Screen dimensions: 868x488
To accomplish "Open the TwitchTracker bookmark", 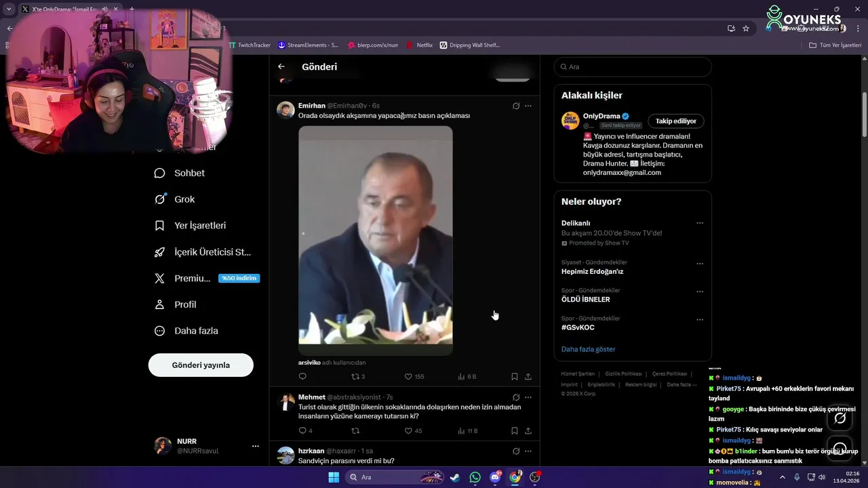I will tap(250, 45).
